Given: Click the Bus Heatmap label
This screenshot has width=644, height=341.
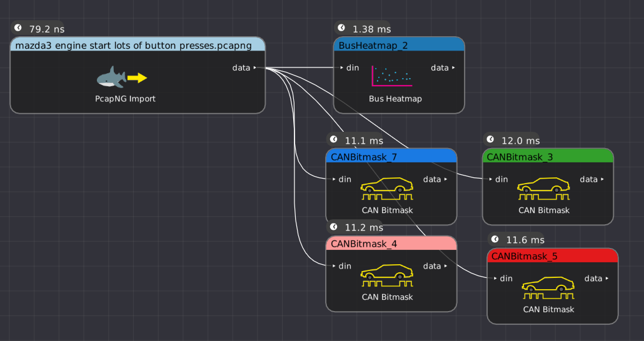Looking at the screenshot, I should tap(395, 99).
